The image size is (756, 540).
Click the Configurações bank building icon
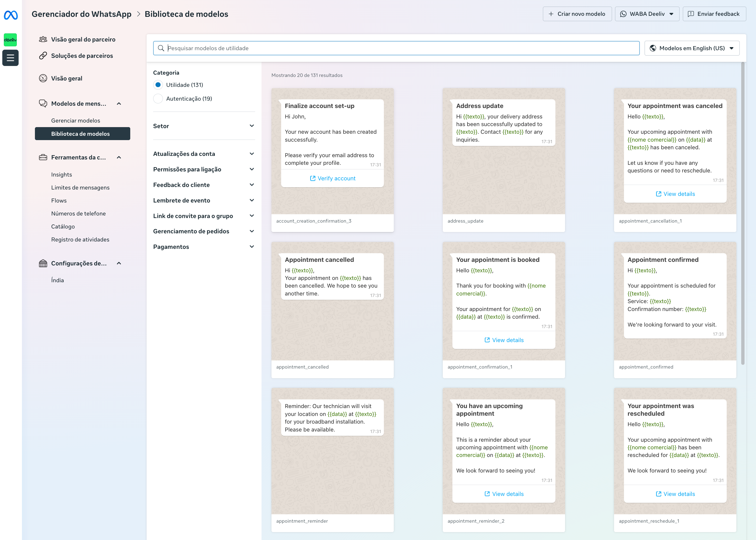tap(43, 263)
